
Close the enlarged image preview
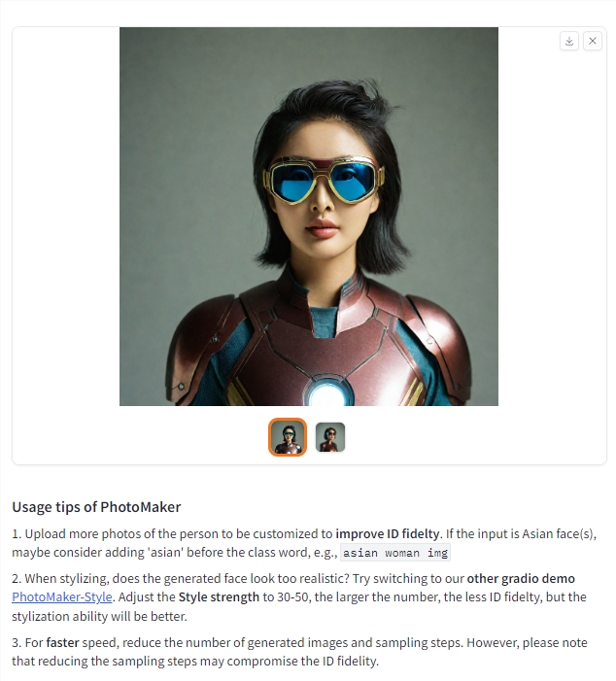pos(593,41)
